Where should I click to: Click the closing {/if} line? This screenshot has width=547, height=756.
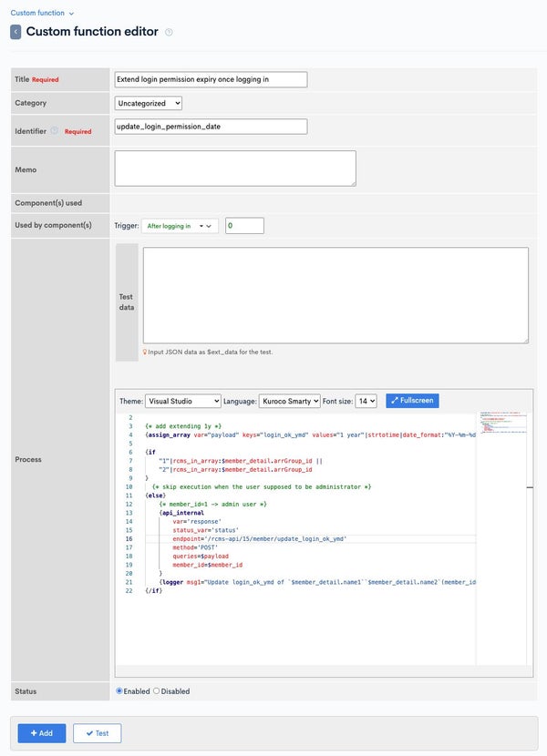pos(154,591)
